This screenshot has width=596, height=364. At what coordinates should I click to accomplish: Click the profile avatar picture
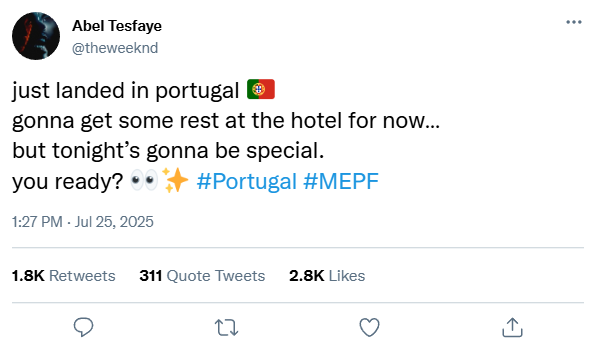click(36, 36)
